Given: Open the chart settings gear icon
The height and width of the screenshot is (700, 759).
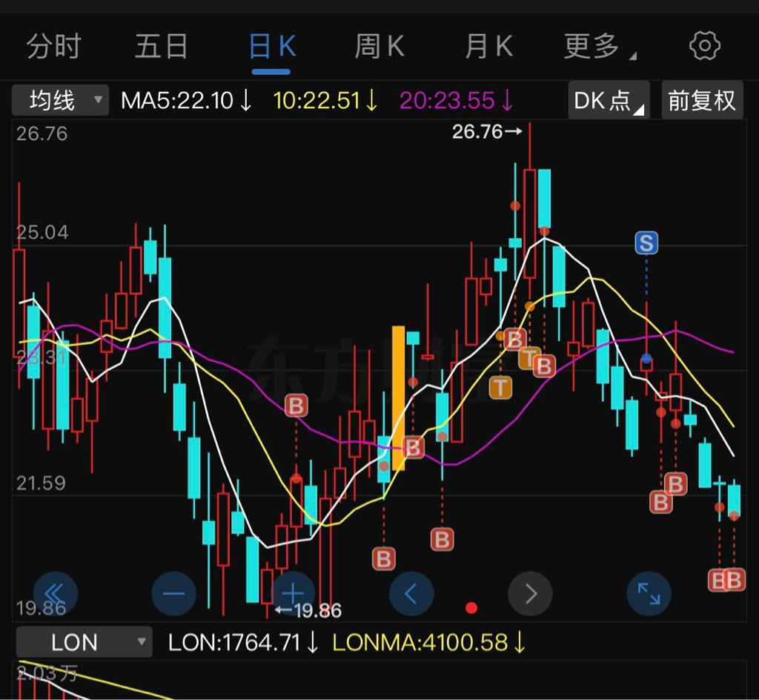Looking at the screenshot, I should pyautogui.click(x=704, y=46).
